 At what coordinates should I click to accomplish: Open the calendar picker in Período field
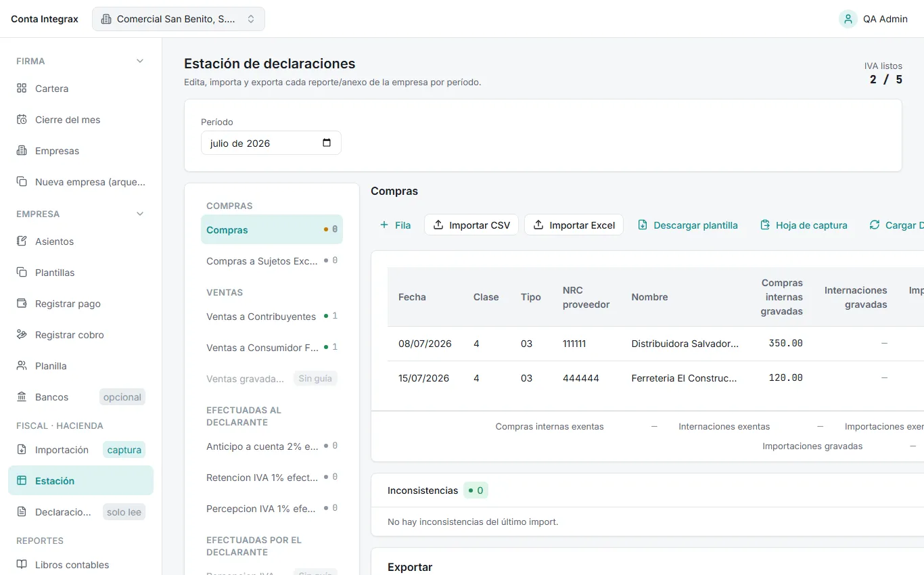click(x=327, y=143)
